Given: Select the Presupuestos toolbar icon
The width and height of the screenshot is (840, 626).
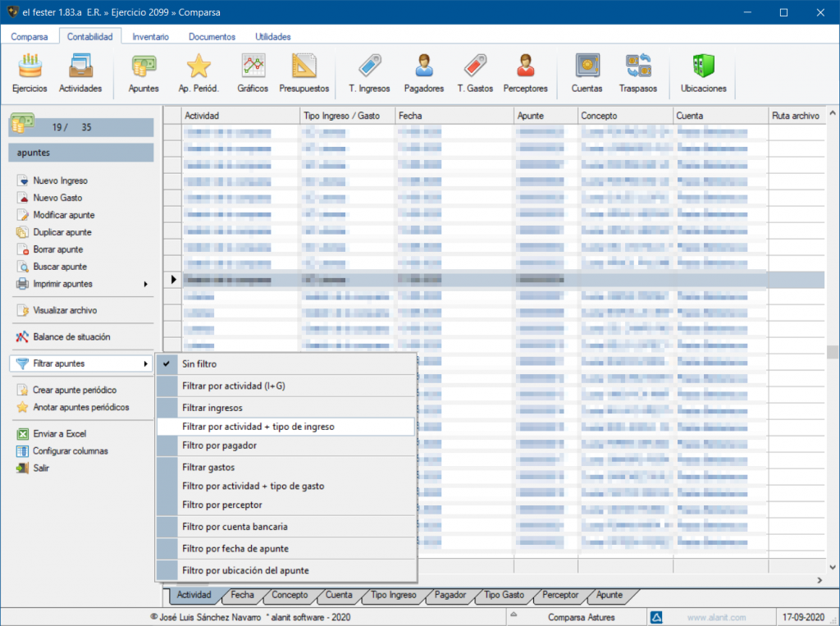Looking at the screenshot, I should (x=304, y=73).
